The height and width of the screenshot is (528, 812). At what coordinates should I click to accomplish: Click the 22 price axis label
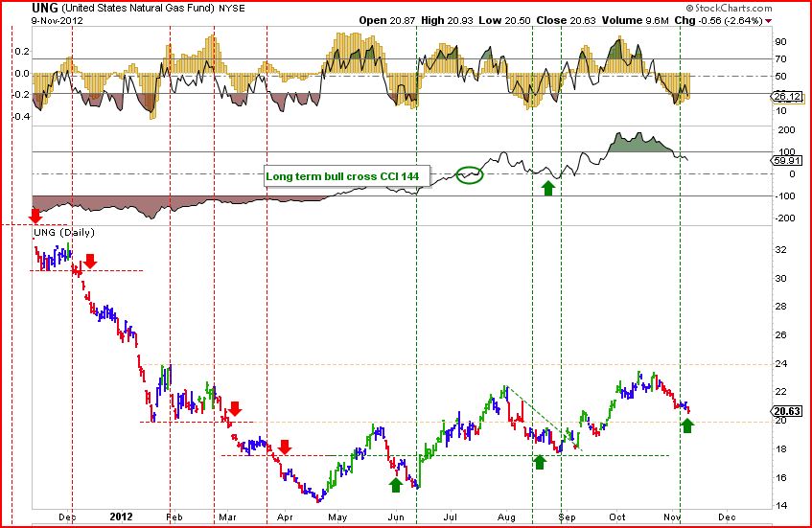(780, 391)
